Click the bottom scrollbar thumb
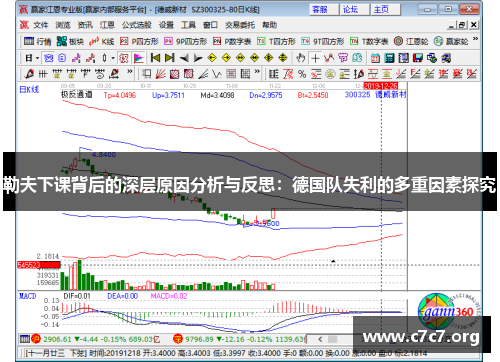The image size is (500, 362). [333, 339]
